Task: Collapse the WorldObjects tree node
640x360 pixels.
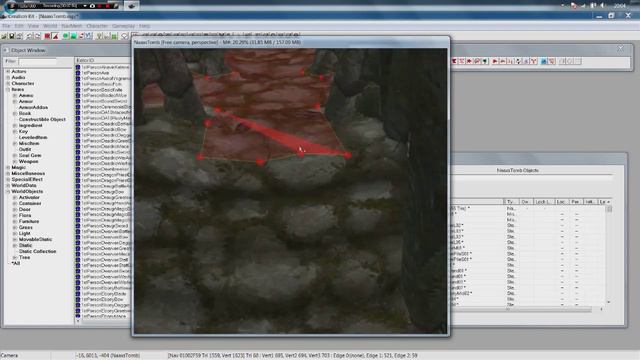Action: point(8,191)
